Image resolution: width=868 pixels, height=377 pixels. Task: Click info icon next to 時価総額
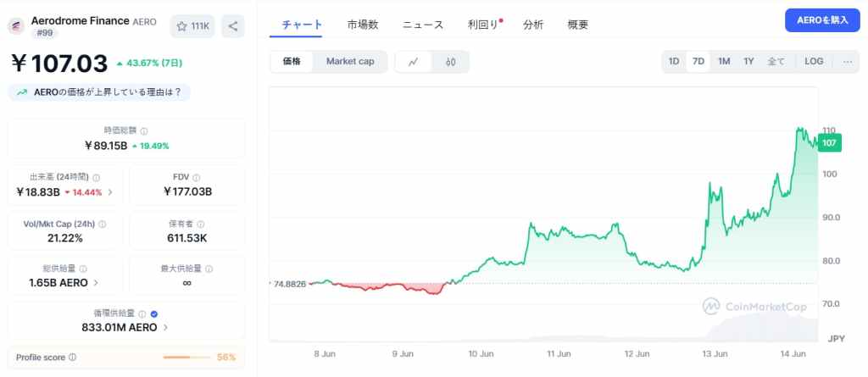[144, 131]
